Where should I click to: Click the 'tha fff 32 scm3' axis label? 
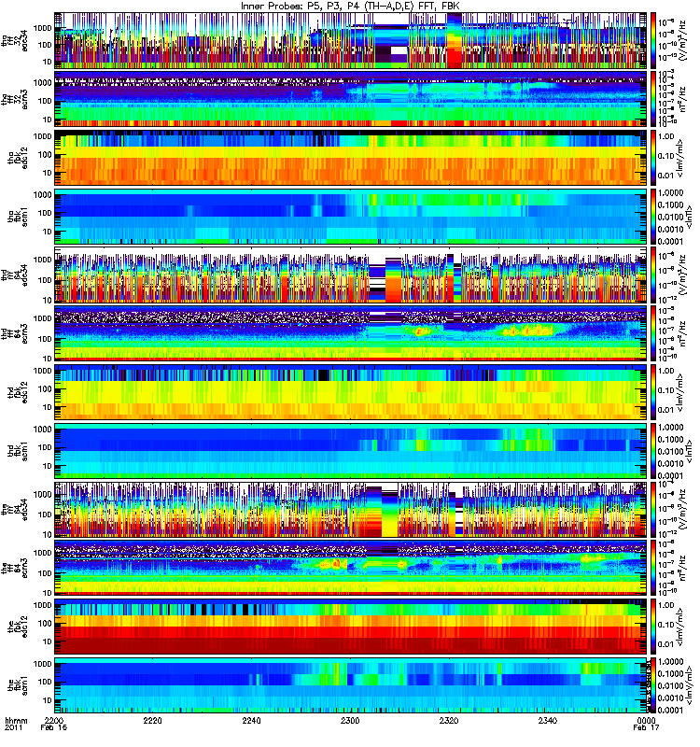click(14, 100)
